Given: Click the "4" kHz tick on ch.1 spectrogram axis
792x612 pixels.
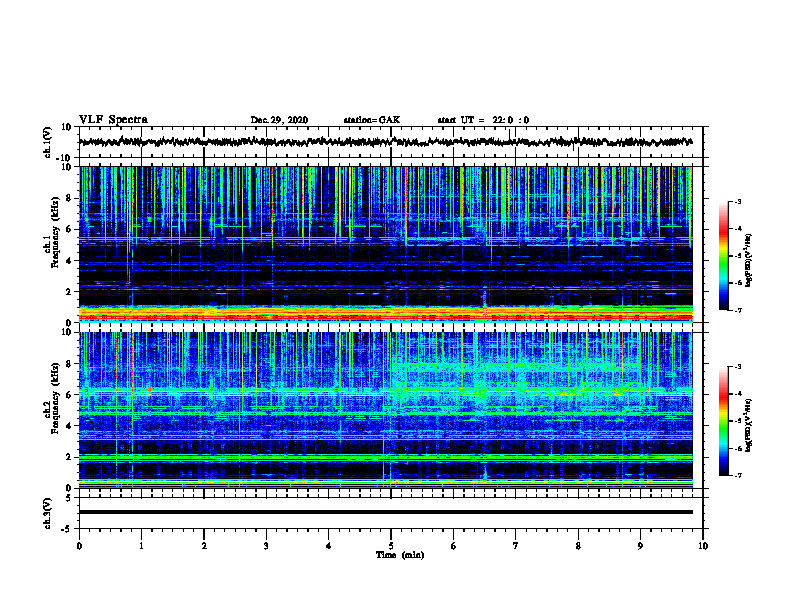Looking at the screenshot, I should (x=70, y=261).
